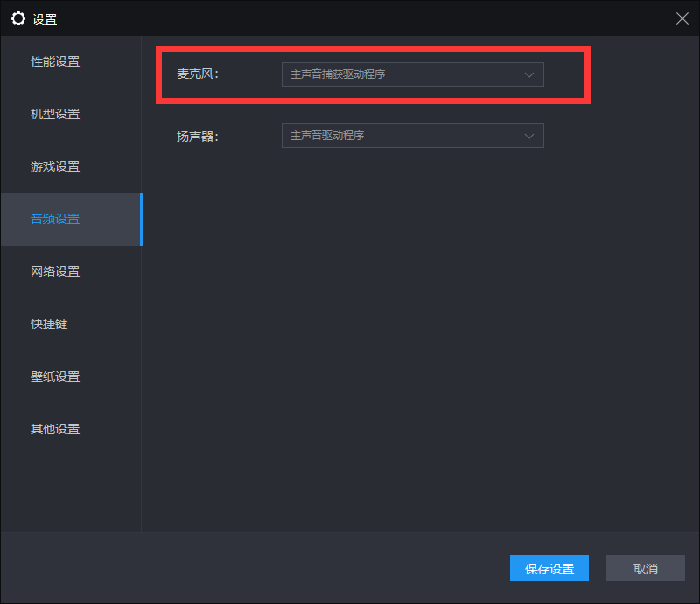Click the gear icon in the title bar
The image size is (700, 604).
[x=17, y=18]
